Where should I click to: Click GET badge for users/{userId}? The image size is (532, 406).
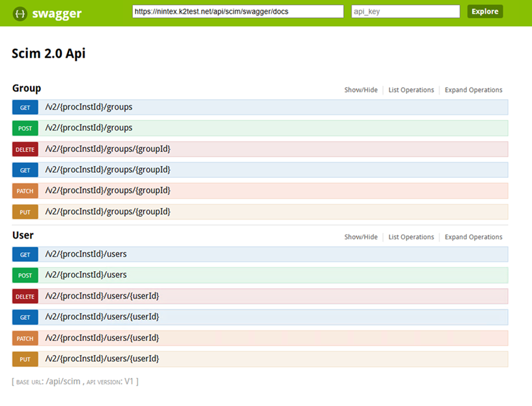pos(25,317)
